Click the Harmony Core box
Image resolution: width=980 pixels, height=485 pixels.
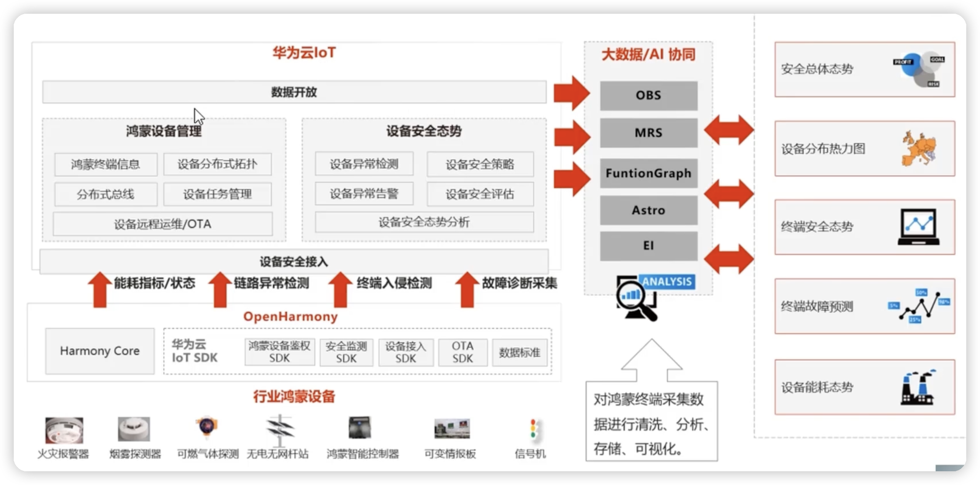(100, 351)
